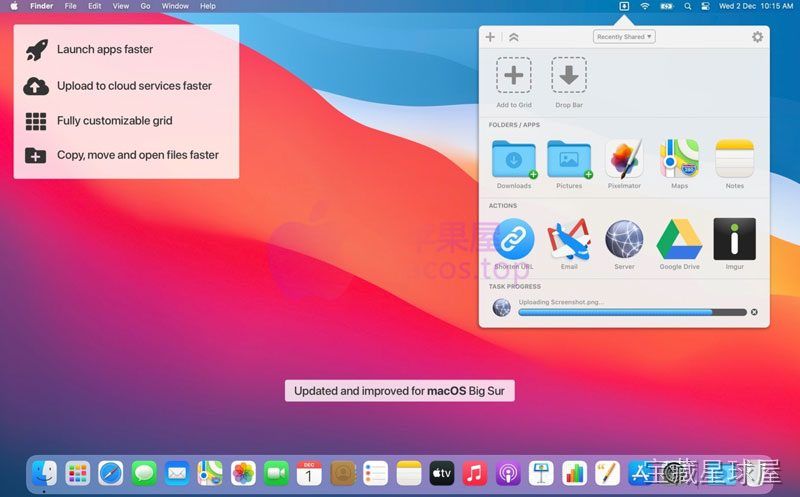This screenshot has width=800, height=497.
Task: Open Finder from the Dock
Action: 44,473
